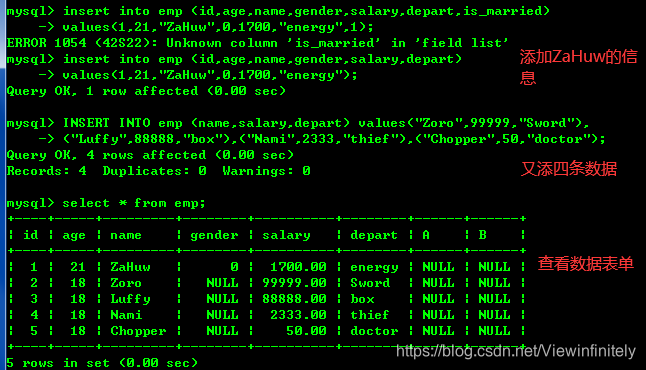Click the energy depart cell

click(374, 267)
